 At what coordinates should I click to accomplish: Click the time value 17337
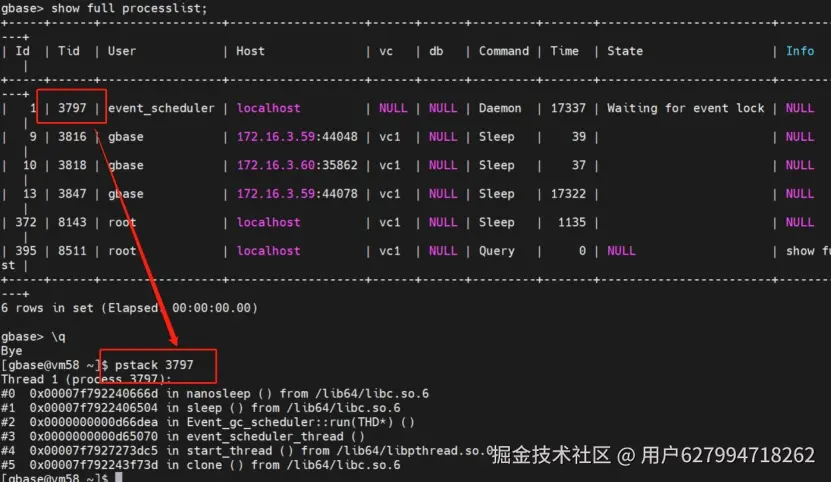568,108
